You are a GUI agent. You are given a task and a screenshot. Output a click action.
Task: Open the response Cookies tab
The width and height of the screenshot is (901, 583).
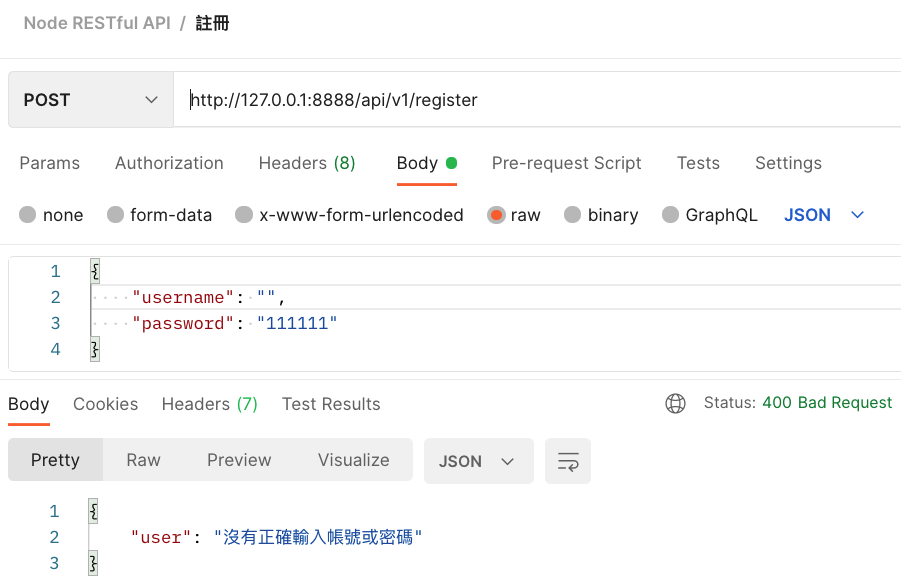point(105,404)
